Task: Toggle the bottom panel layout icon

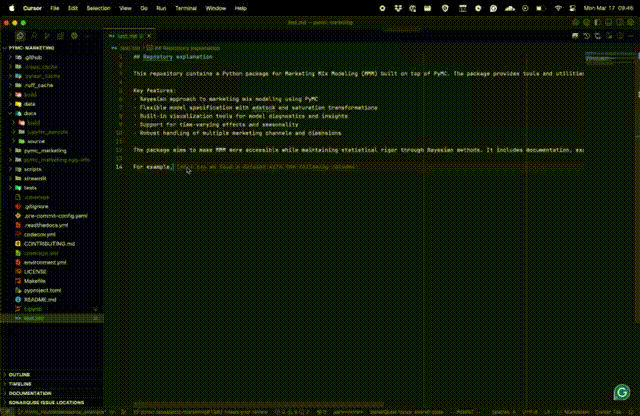Action: click(x=609, y=22)
